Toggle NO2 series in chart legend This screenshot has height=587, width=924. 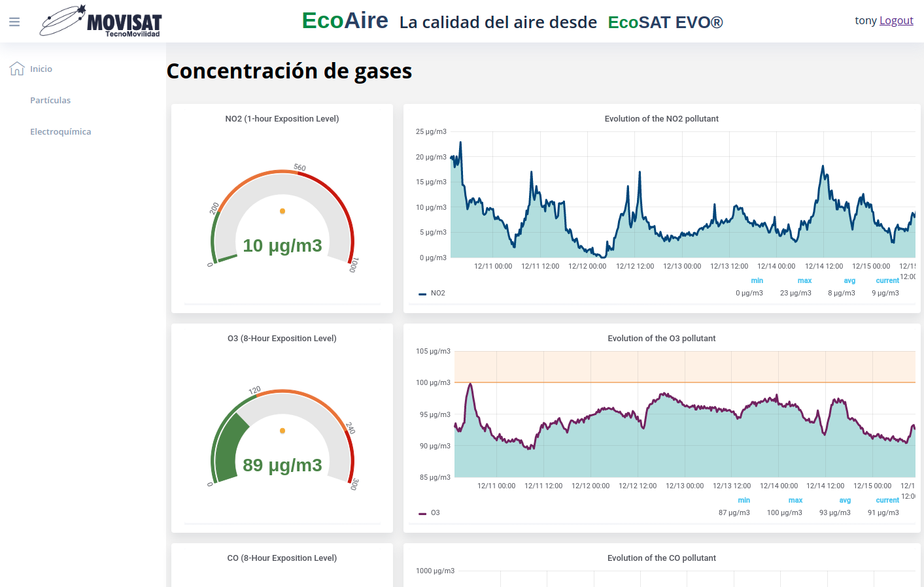pos(437,293)
